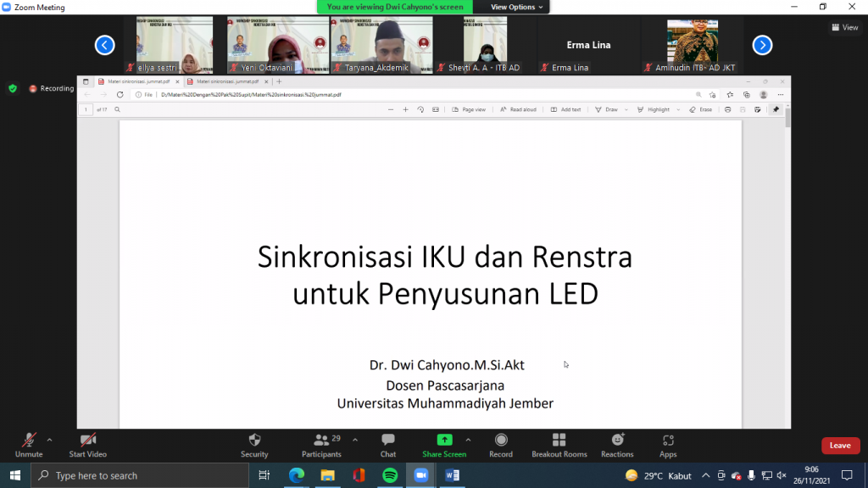Rotate the PDF page

[420, 109]
